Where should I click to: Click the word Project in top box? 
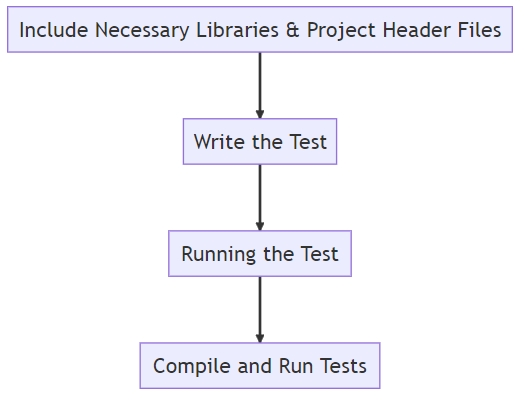pyautogui.click(x=341, y=30)
